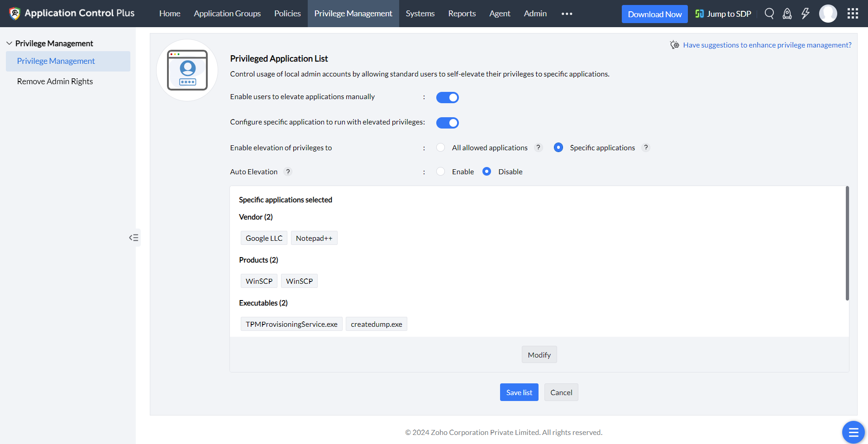Click help icon next to Specific applications

pos(646,148)
